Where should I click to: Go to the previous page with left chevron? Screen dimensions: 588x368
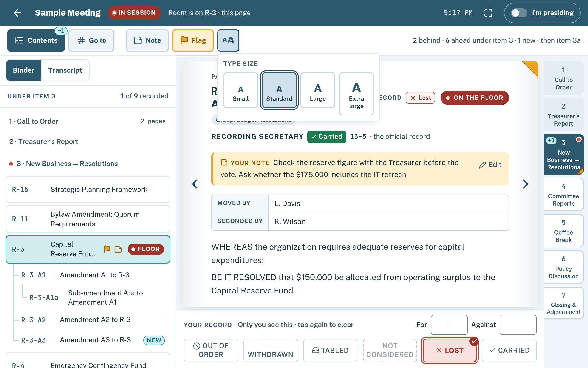[x=195, y=184]
